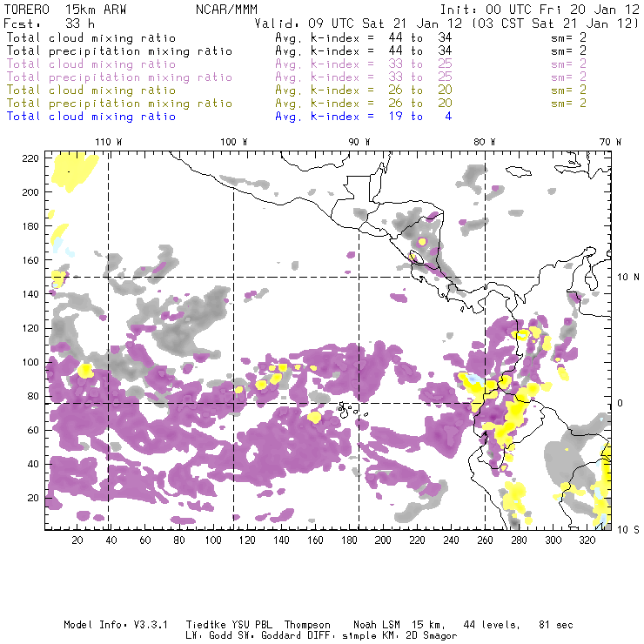
Task: Click "Avg. k-index = 44 to 34" on black cloud row
Action: 364,38
